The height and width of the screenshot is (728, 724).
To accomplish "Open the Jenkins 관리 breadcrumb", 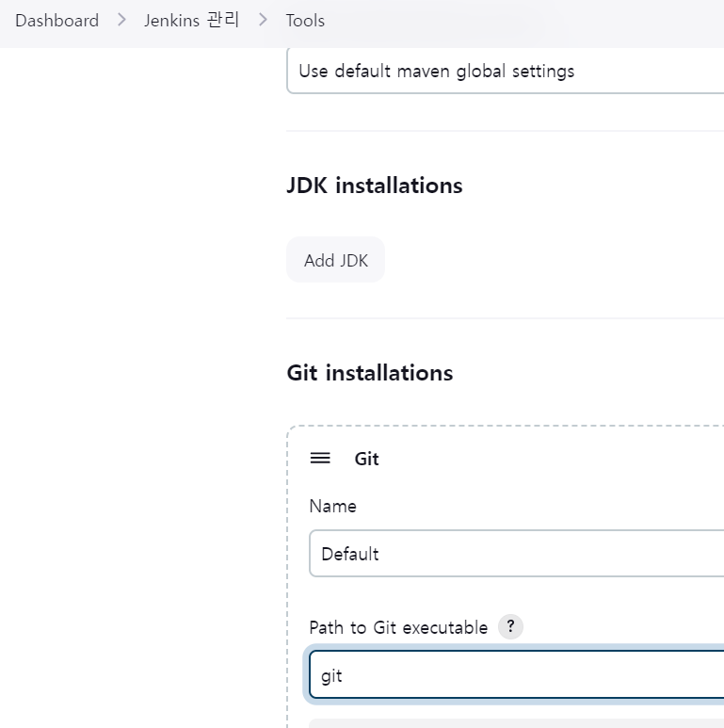I will (x=191, y=21).
